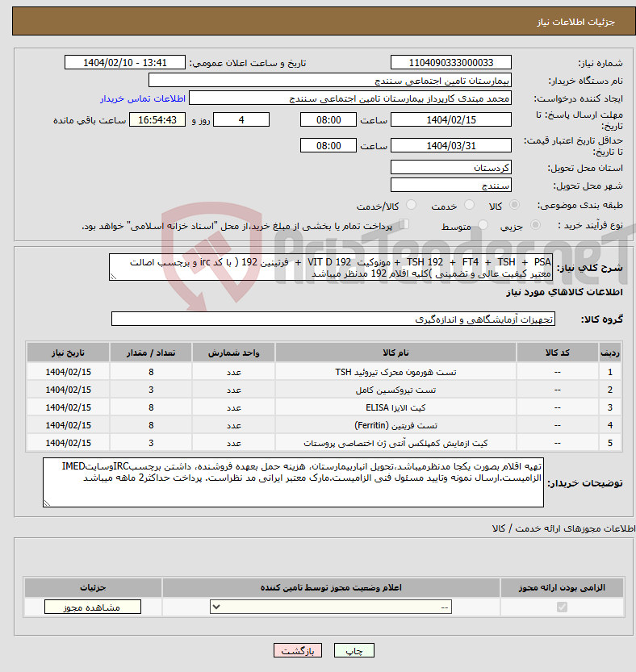Click the price validity time 08:00 beside 1404/03/31
The image size is (636, 672).
pyautogui.click(x=328, y=145)
